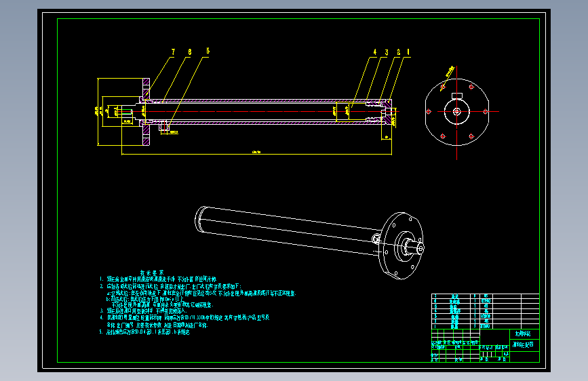The height and width of the screenshot is (381, 588).
Task: Select part balloon number 5
Action: click(x=208, y=51)
